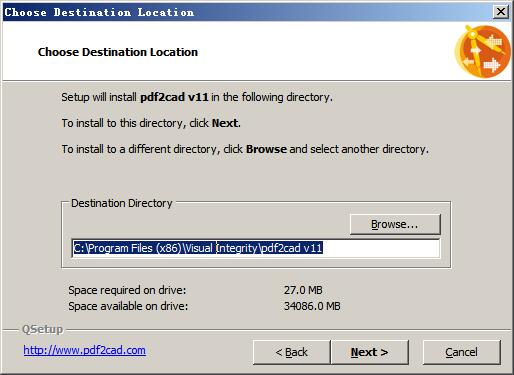
Task: Click the 'following directory' text in first line
Action: coord(287,97)
